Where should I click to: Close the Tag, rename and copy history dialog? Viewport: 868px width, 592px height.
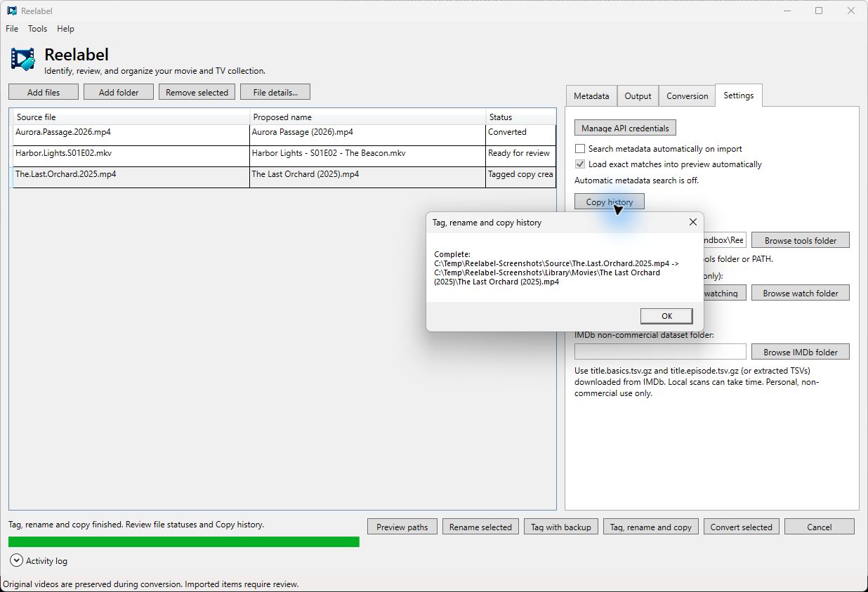[x=692, y=222]
